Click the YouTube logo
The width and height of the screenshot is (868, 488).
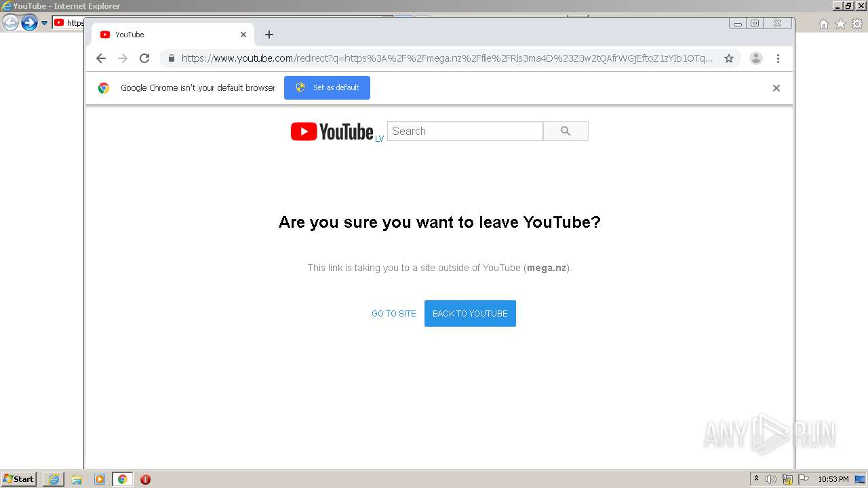(x=332, y=131)
